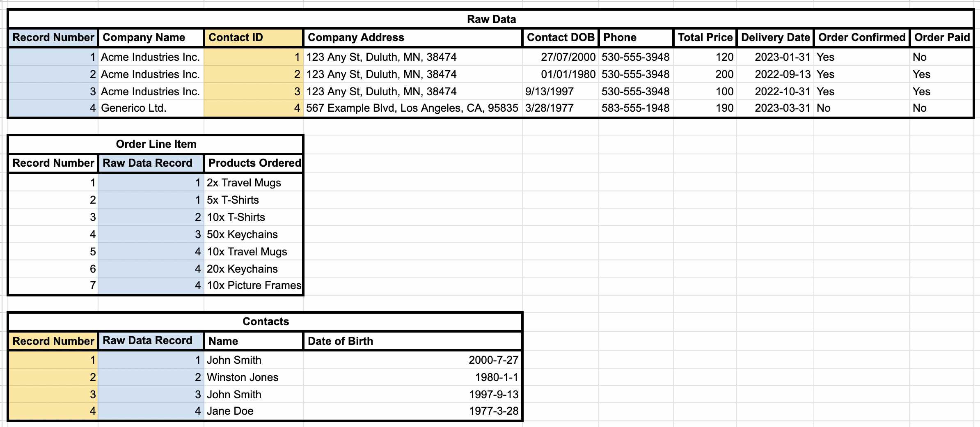Select the 20x Keychains cell
980x427 pixels.
[254, 269]
